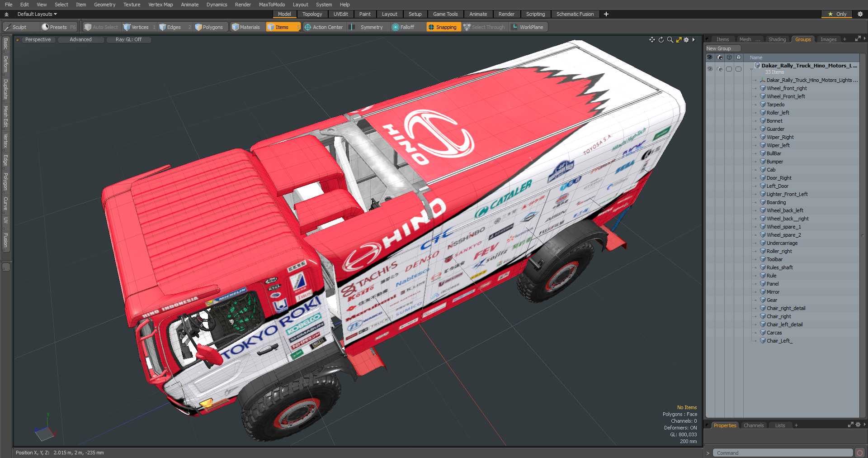Image resolution: width=868 pixels, height=458 pixels.
Task: Open the Schematic Fusion layout tab
Action: pos(575,14)
